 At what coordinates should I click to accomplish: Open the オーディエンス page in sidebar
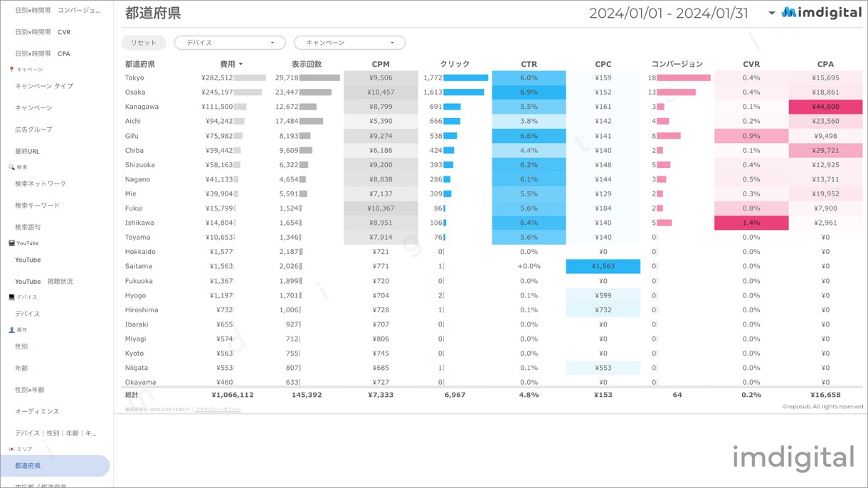click(37, 411)
